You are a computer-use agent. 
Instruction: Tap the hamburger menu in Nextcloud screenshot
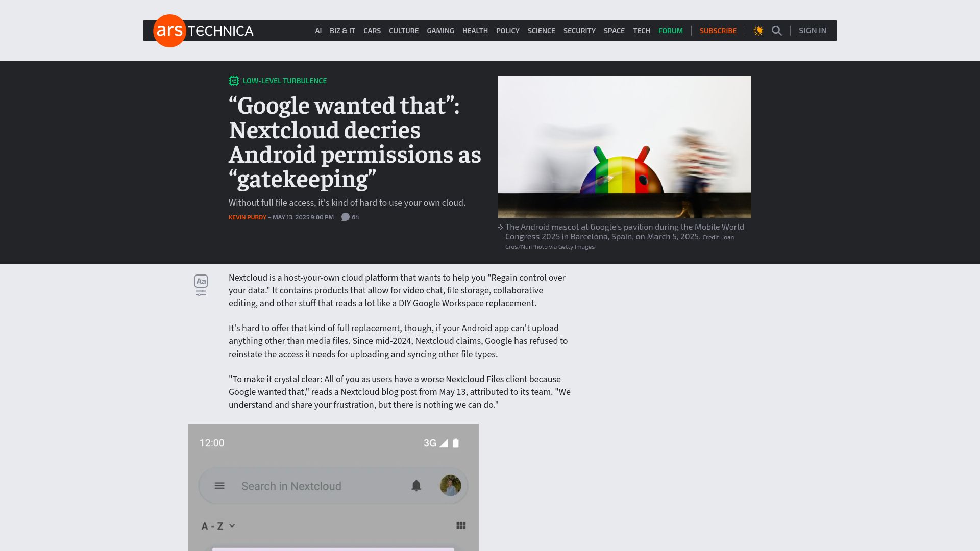point(219,486)
